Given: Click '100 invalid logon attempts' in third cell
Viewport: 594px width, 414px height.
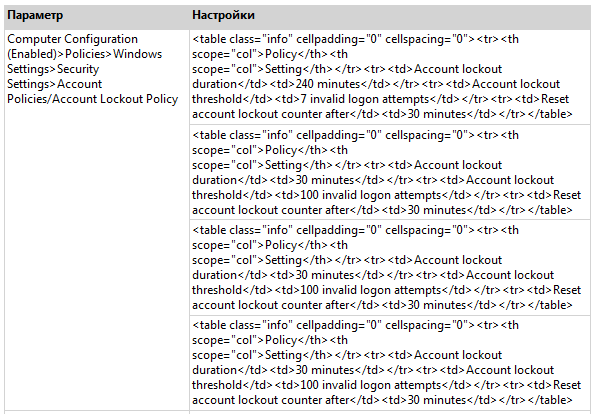Looking at the screenshot, I should pyautogui.click(x=371, y=291).
